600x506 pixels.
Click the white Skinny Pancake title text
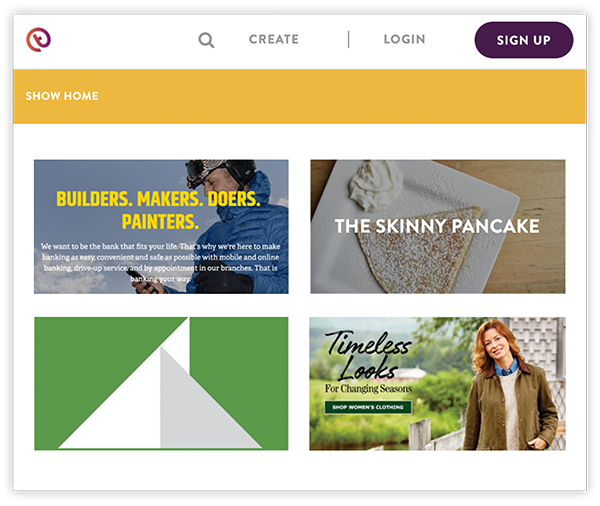click(x=437, y=226)
